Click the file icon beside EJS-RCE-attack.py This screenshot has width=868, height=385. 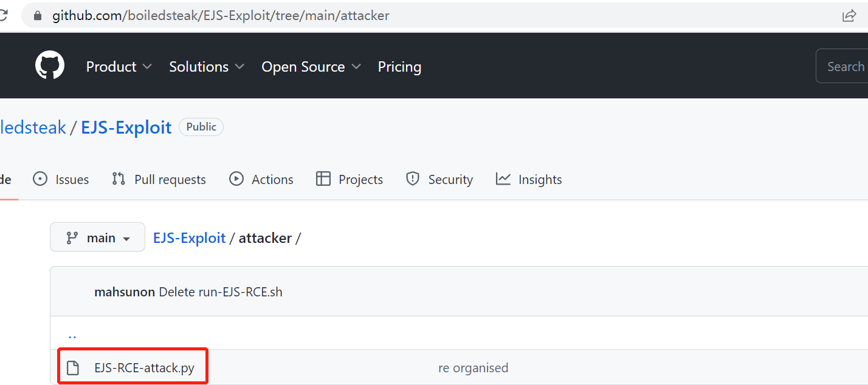[x=73, y=368]
